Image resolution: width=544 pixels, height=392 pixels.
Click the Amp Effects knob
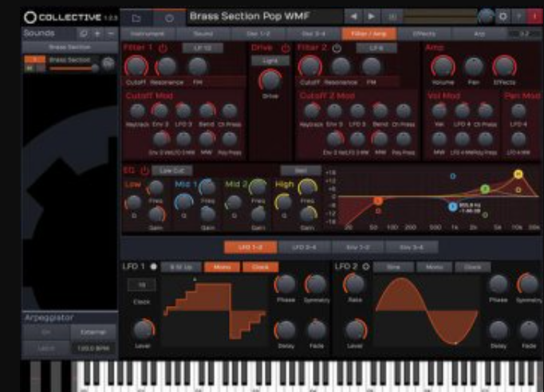[x=504, y=66]
